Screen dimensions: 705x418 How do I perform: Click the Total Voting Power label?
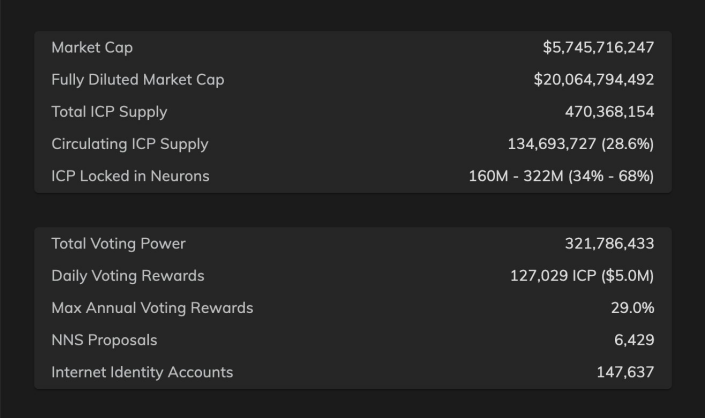tap(118, 244)
